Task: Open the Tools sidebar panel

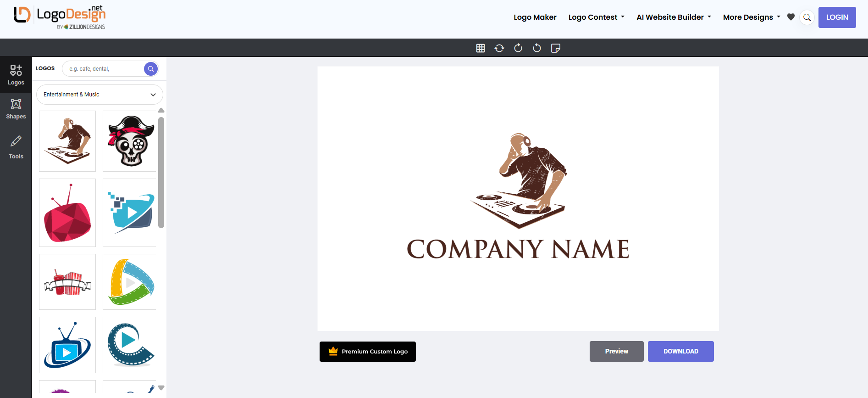Action: click(x=16, y=147)
